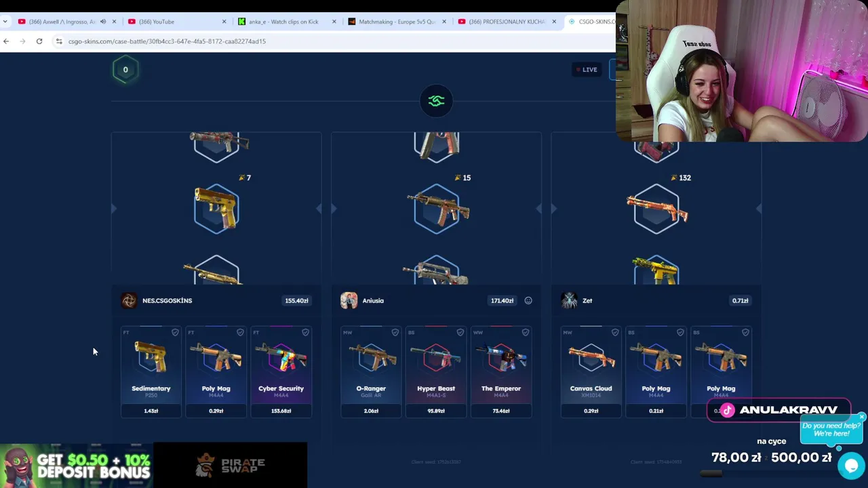Viewport: 868px width, 488px height.
Task: Click the level 0 hexagon badge
Action: point(125,70)
